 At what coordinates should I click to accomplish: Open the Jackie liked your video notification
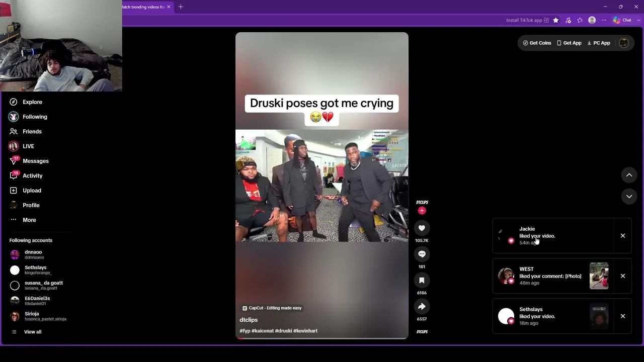553,236
